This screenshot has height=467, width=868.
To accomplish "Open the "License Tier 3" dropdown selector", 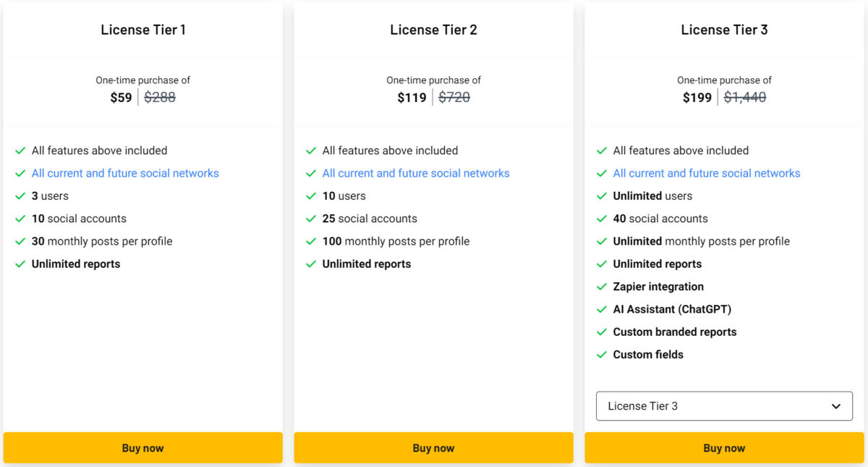I will tap(724, 406).
